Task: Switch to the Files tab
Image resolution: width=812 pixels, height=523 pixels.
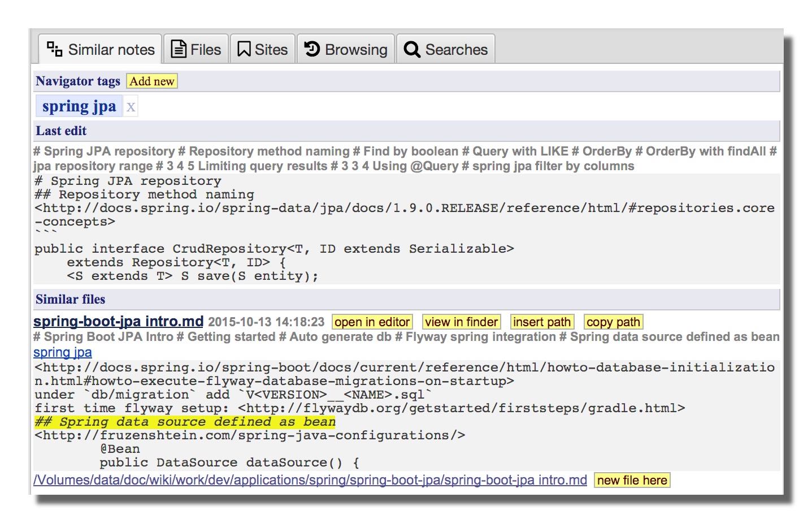Action: tap(196, 49)
